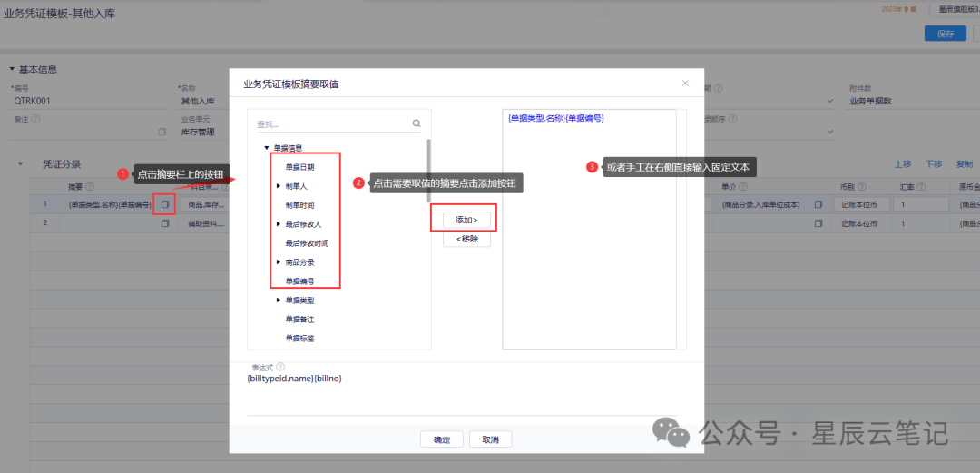
Task: Select 单据日期 in the tree
Action: point(299,167)
